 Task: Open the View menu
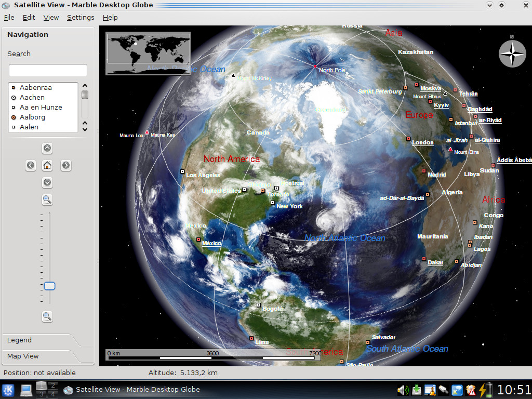click(x=51, y=17)
